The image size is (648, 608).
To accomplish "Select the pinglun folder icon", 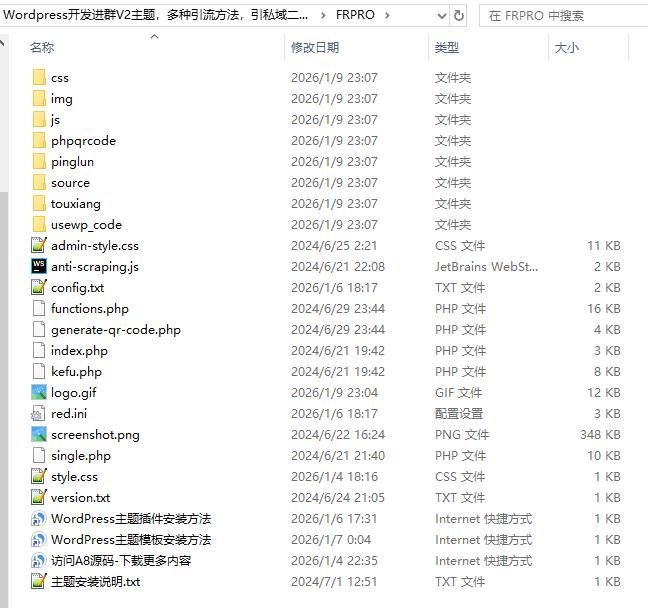I will 39,162.
